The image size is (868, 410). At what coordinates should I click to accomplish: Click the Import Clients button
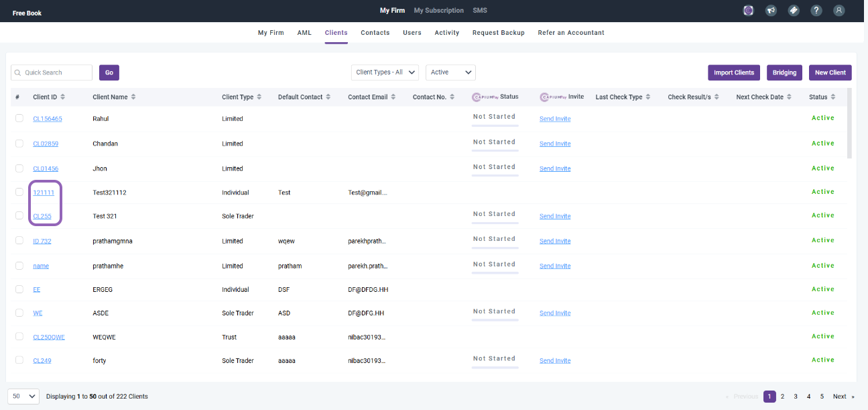click(734, 72)
